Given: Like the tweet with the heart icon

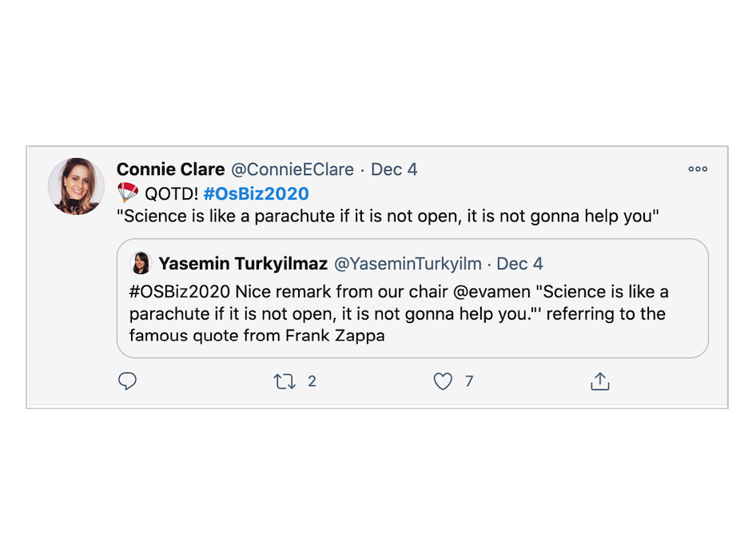Looking at the screenshot, I should (443, 381).
